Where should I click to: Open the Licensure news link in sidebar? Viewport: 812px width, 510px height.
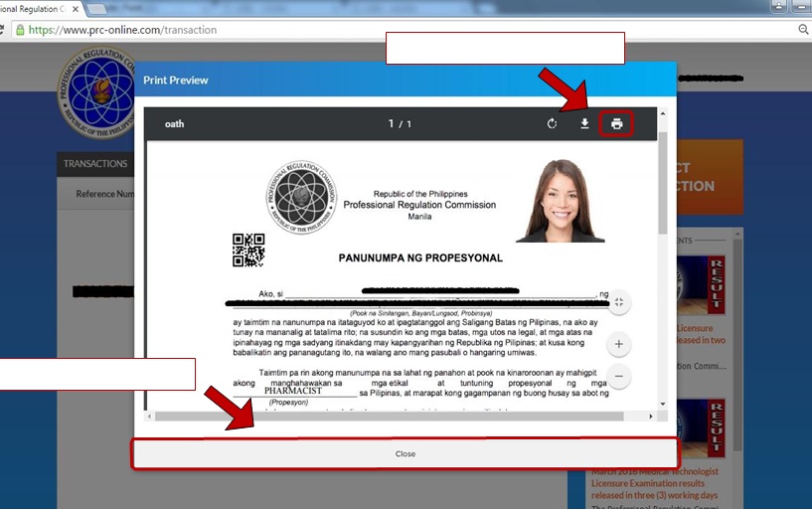[701, 334]
